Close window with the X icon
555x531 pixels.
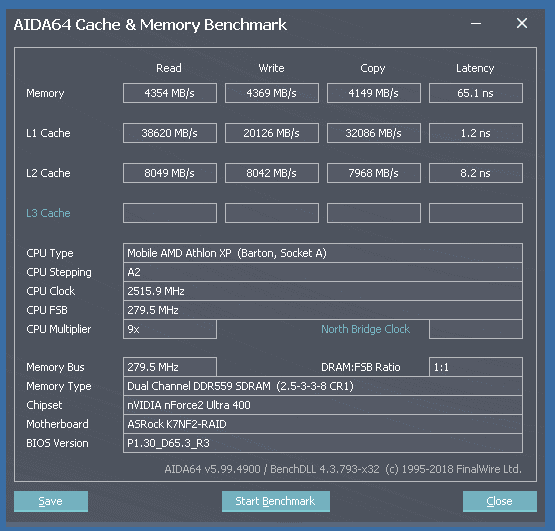pos(522,23)
